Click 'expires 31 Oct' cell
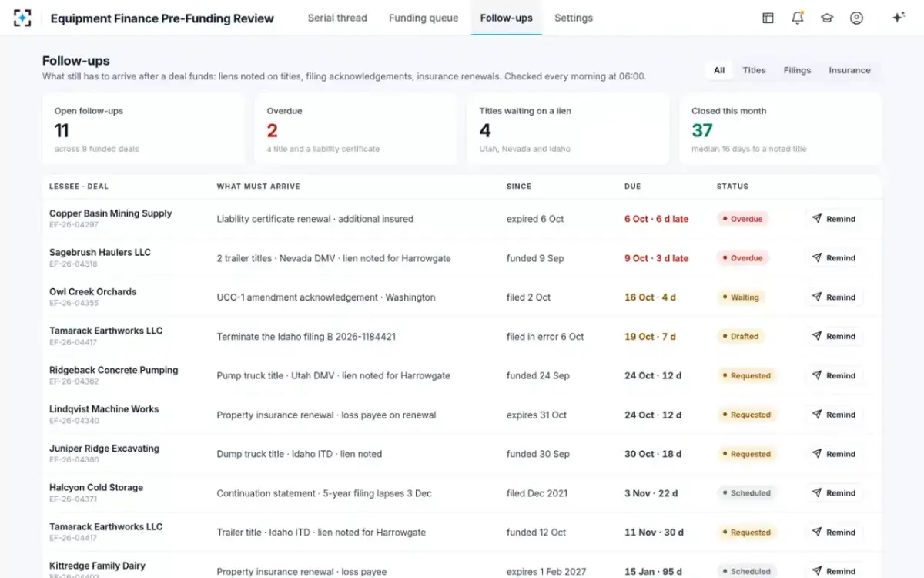 (537, 415)
